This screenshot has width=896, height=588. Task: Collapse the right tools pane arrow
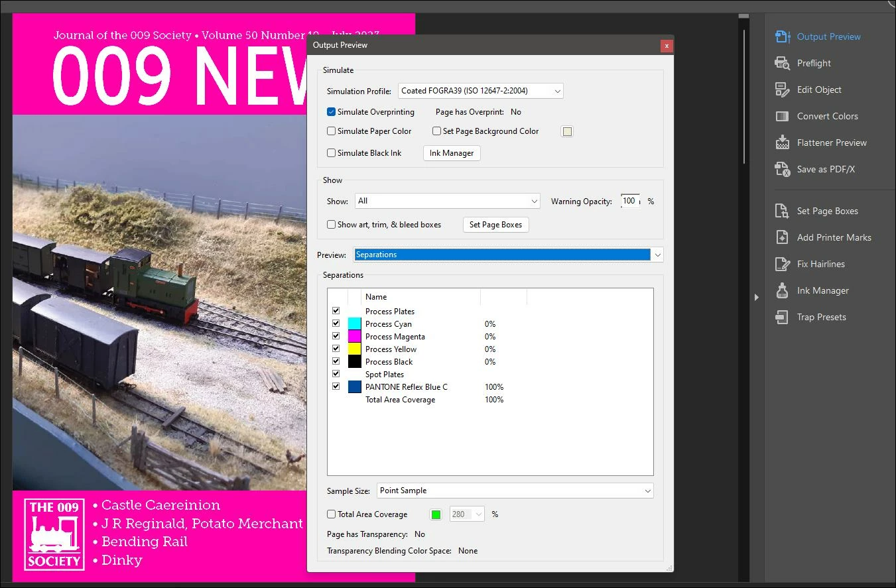[756, 297]
